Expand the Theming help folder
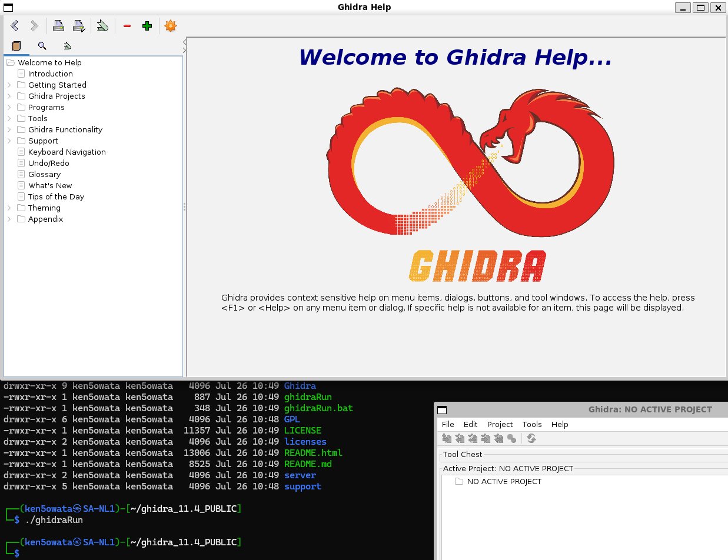The height and width of the screenshot is (560, 728). click(x=9, y=208)
